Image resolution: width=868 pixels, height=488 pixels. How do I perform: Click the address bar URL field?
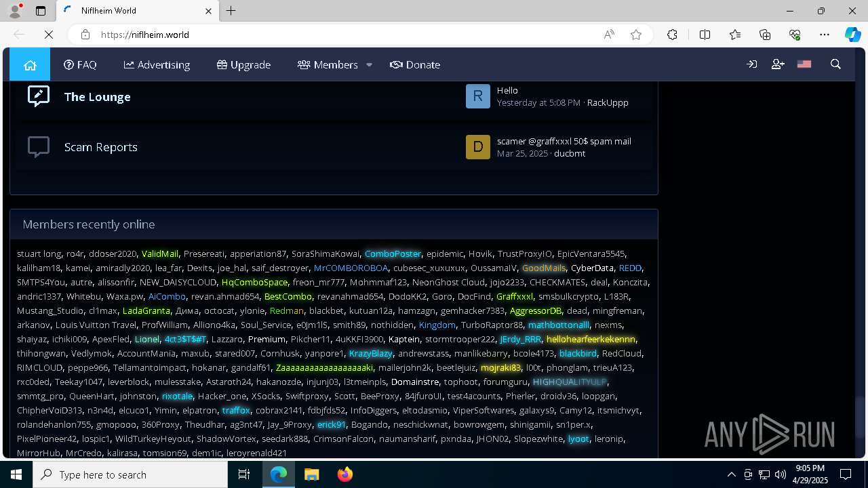(339, 35)
